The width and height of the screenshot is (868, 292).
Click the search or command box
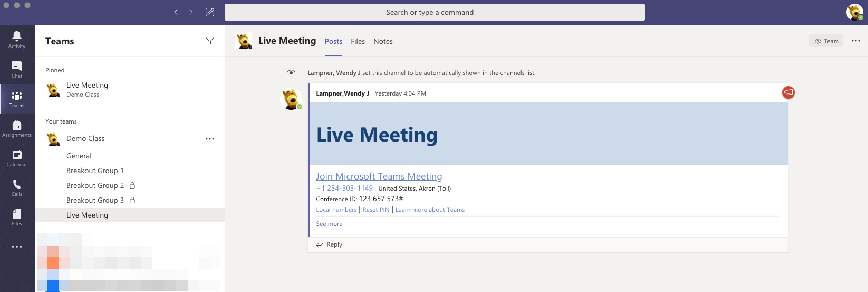(x=435, y=12)
